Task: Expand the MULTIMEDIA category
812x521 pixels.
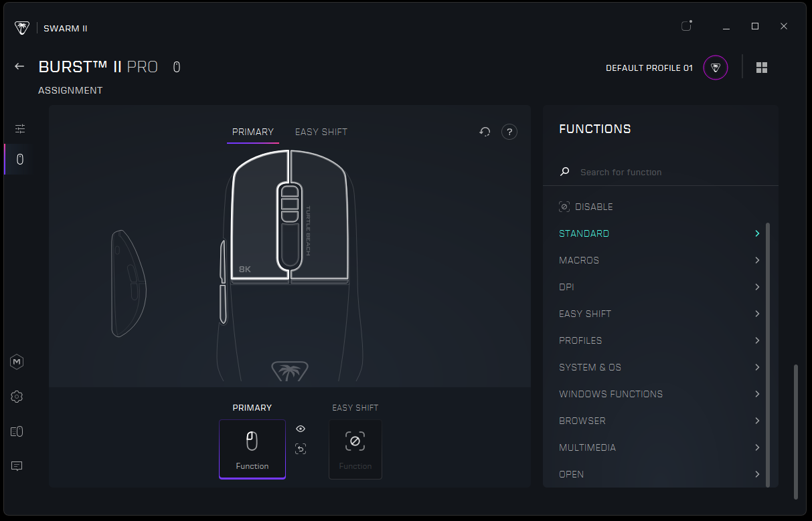Action: point(659,447)
